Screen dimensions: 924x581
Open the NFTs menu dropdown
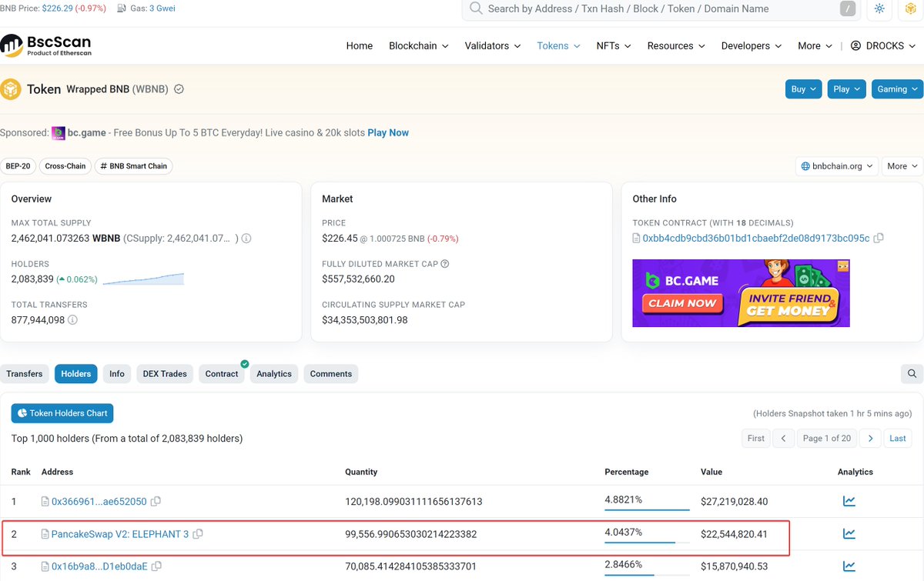614,46
